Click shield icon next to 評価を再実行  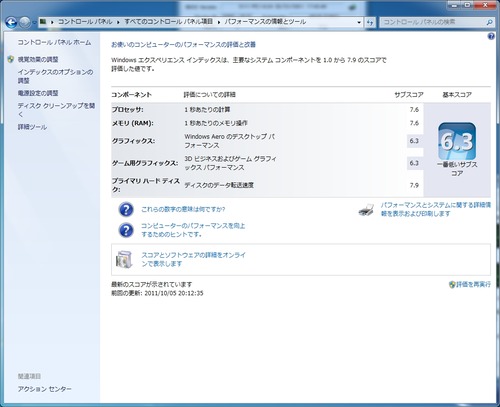click(x=452, y=285)
